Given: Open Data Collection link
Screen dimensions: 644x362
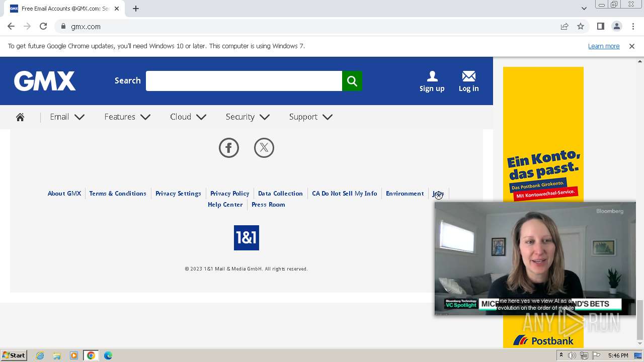Looking at the screenshot, I should [x=280, y=194].
